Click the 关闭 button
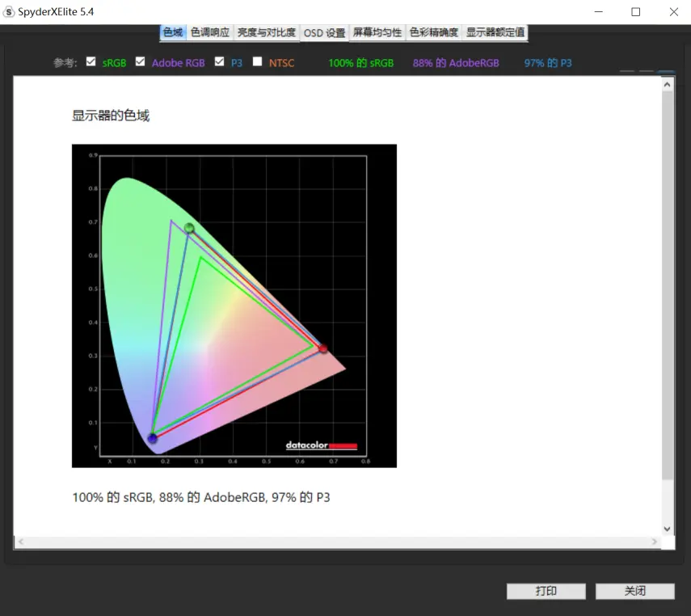 click(x=635, y=591)
